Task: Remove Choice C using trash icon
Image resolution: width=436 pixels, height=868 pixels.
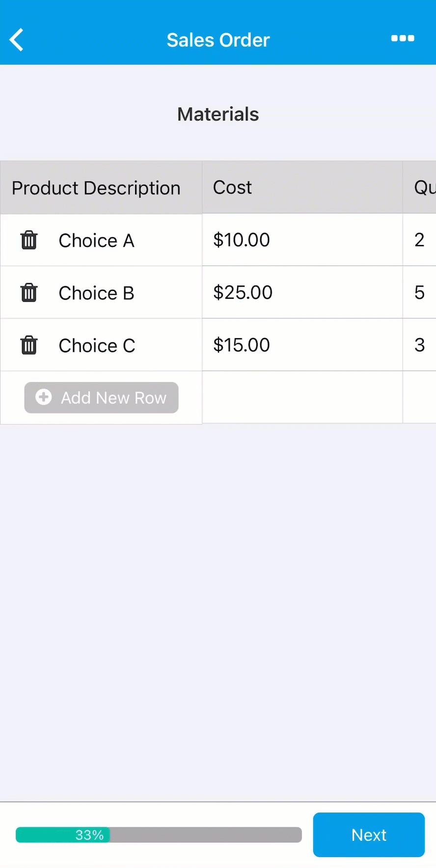Action: 29,345
